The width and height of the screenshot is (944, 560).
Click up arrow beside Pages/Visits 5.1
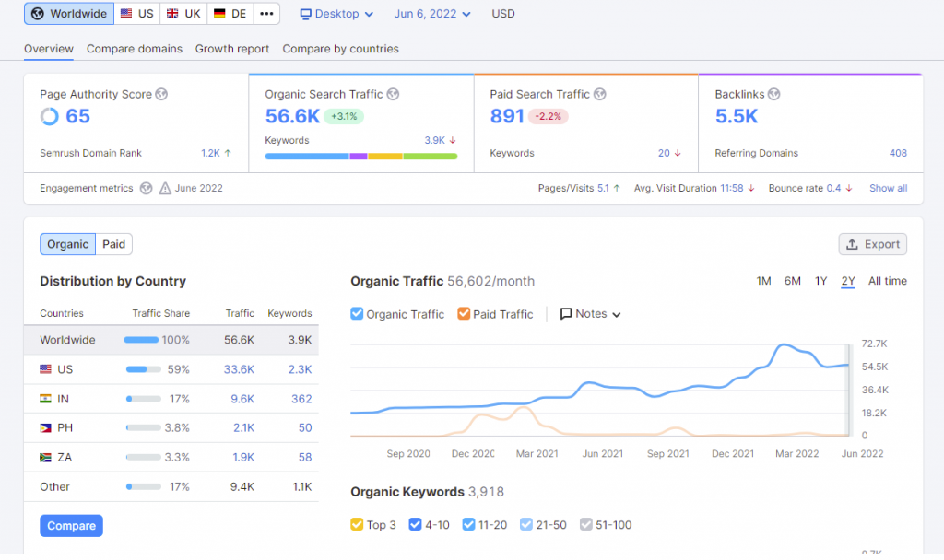[617, 188]
